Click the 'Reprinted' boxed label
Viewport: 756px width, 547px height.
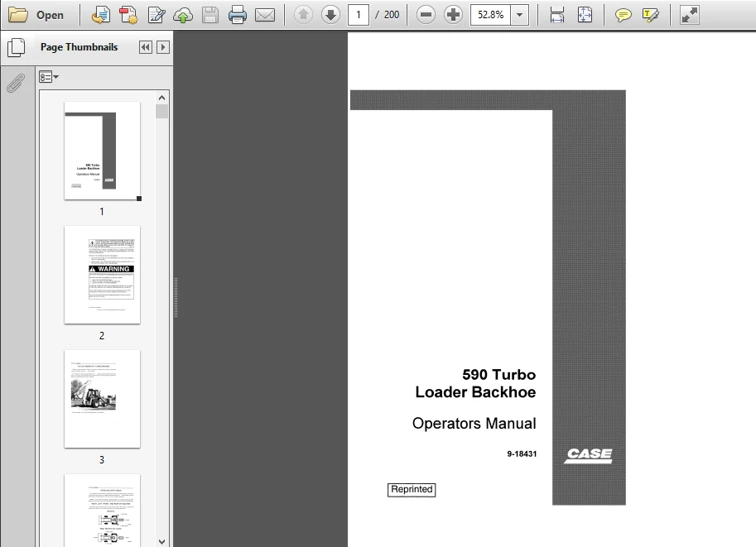tap(412, 490)
